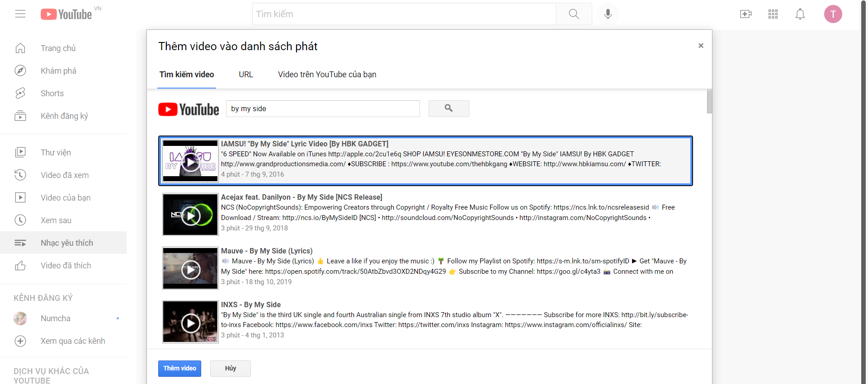Select the INXS By My Side thumbnail
The image size is (868, 384).
coord(190,322)
